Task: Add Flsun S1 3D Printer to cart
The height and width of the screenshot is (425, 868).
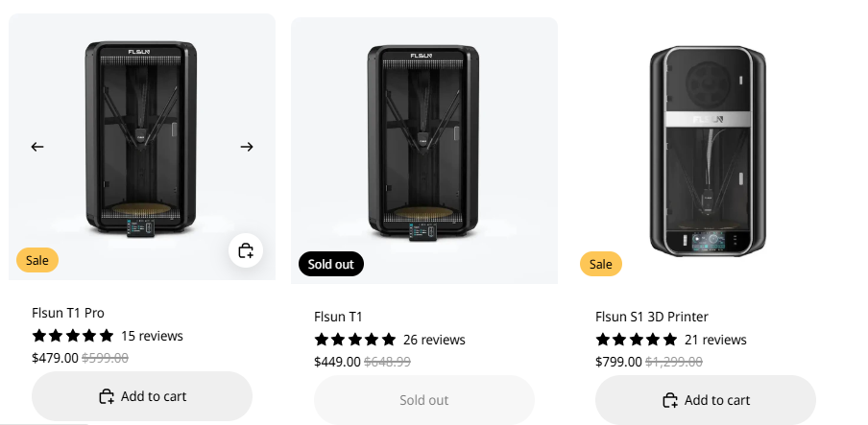Action: tap(706, 400)
